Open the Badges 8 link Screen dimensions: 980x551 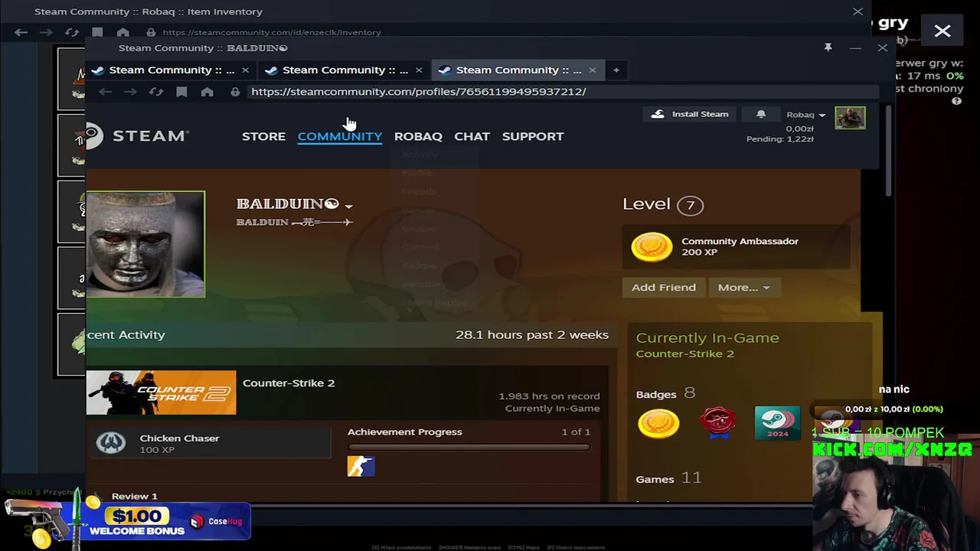pyautogui.click(x=665, y=394)
